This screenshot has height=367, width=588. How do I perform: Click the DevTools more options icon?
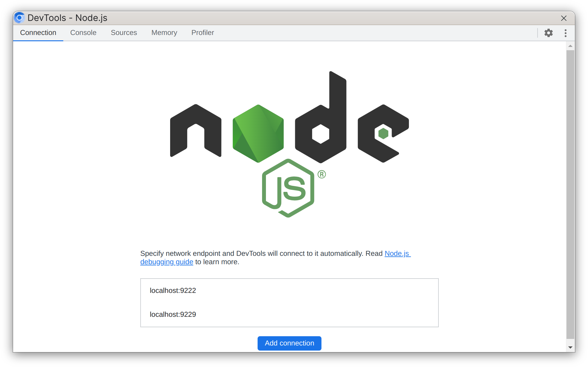coord(566,33)
